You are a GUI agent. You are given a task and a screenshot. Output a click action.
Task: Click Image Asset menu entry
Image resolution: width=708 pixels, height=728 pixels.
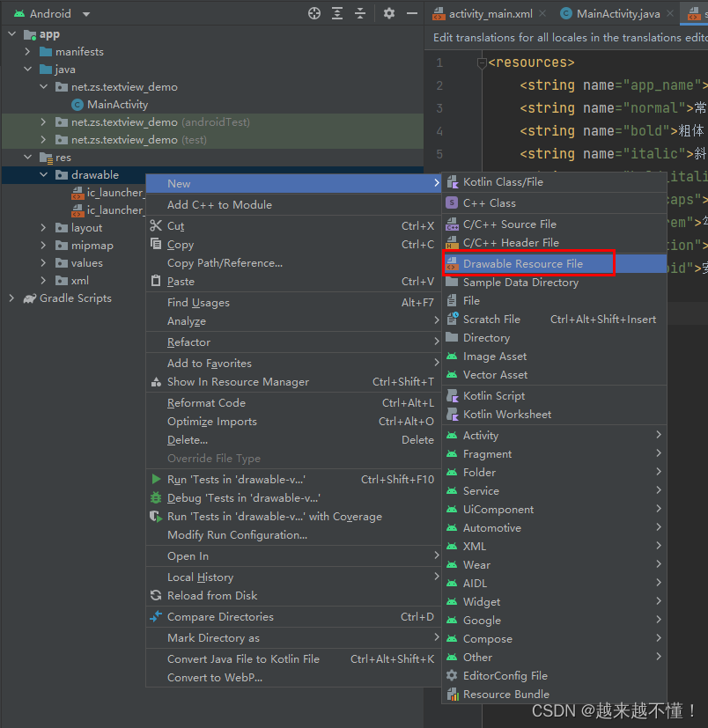[495, 357]
